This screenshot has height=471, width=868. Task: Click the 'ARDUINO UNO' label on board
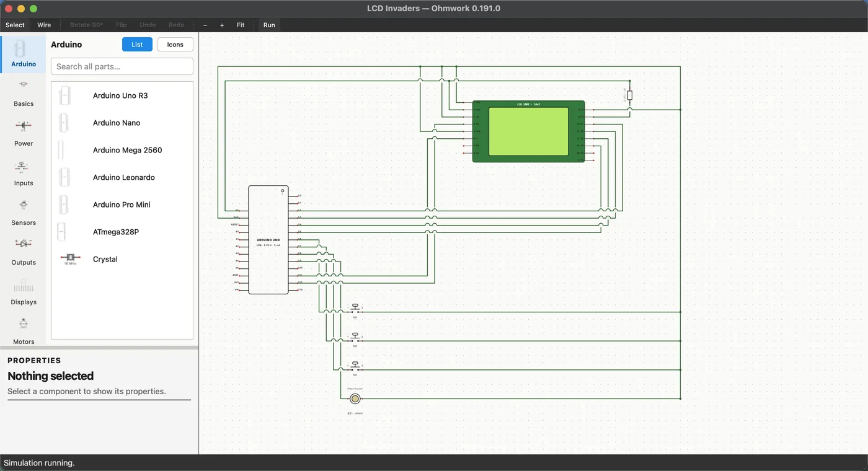pos(268,240)
